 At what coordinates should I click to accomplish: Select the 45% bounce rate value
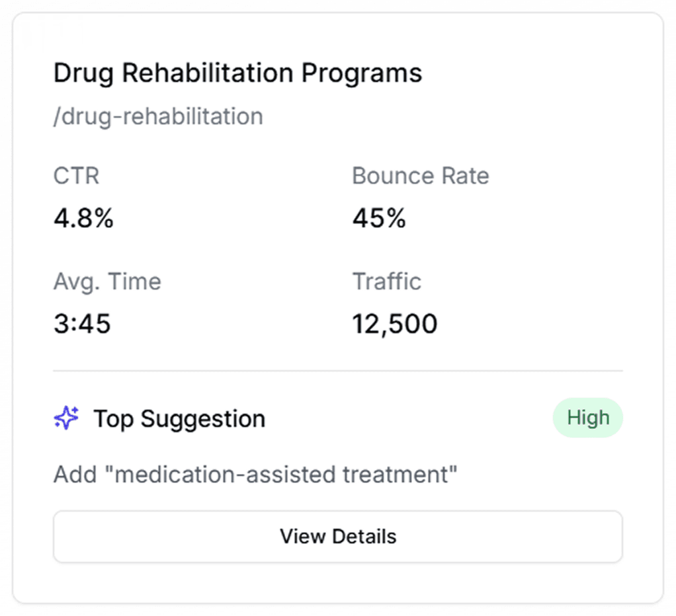click(x=378, y=218)
